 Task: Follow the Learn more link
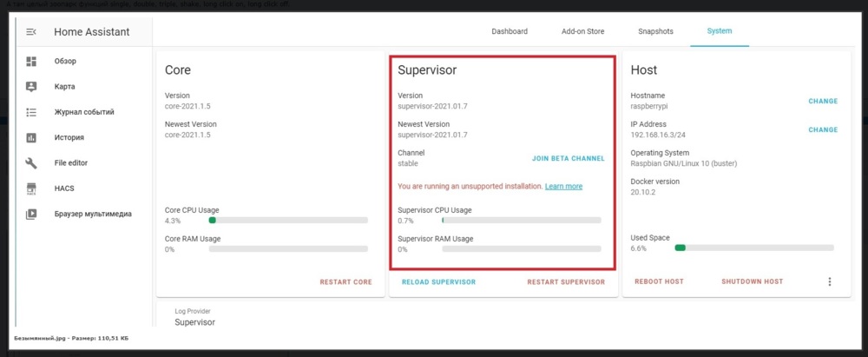pos(563,187)
